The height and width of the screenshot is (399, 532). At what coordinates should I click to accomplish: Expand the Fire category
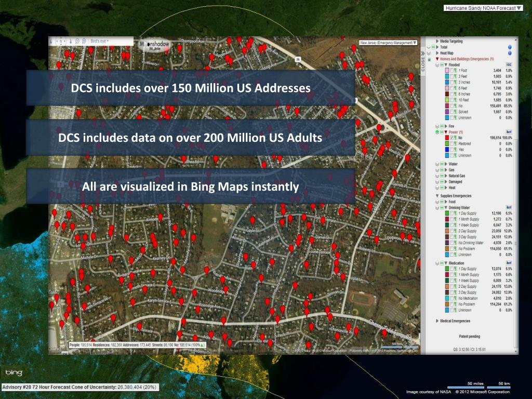(446, 126)
